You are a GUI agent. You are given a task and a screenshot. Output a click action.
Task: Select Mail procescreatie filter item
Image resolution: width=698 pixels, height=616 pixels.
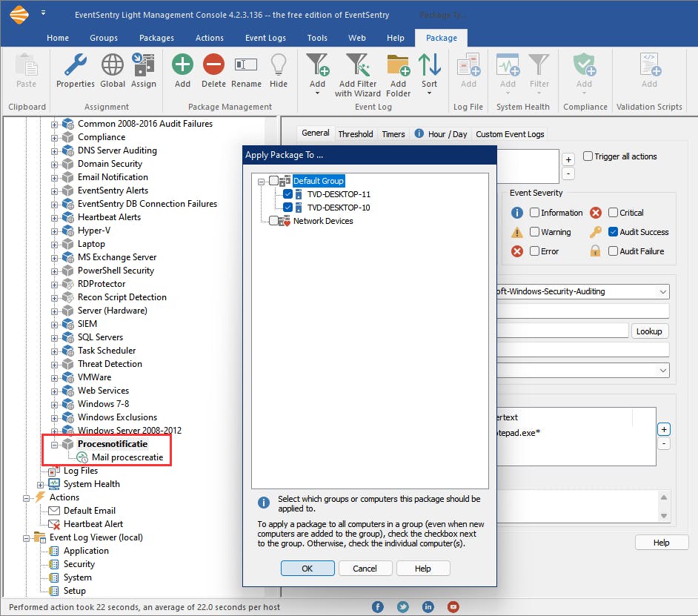click(x=127, y=457)
